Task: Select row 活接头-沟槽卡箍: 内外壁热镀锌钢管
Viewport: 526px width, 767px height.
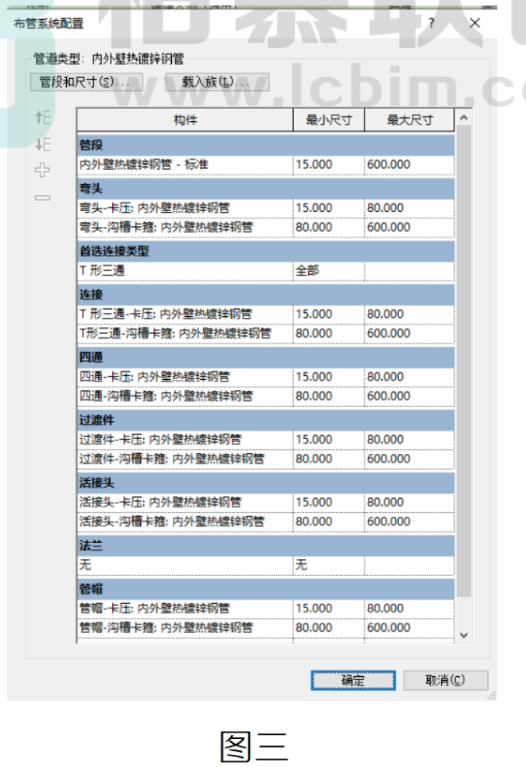Action: click(266, 521)
